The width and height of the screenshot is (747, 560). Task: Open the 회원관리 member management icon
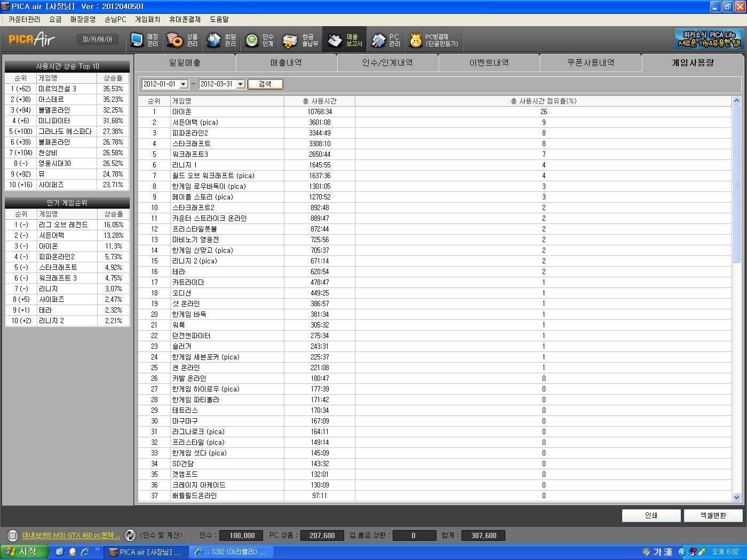(x=222, y=40)
